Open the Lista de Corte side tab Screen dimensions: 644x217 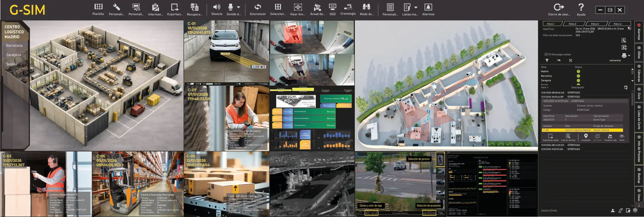[x=639, y=118]
